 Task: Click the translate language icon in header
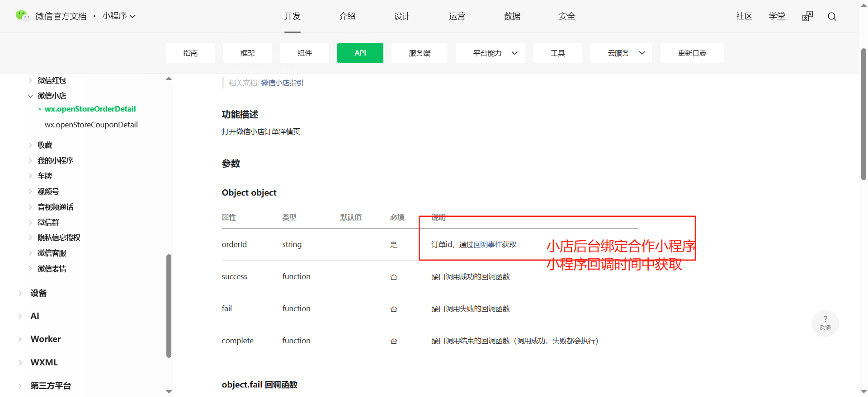pos(807,16)
